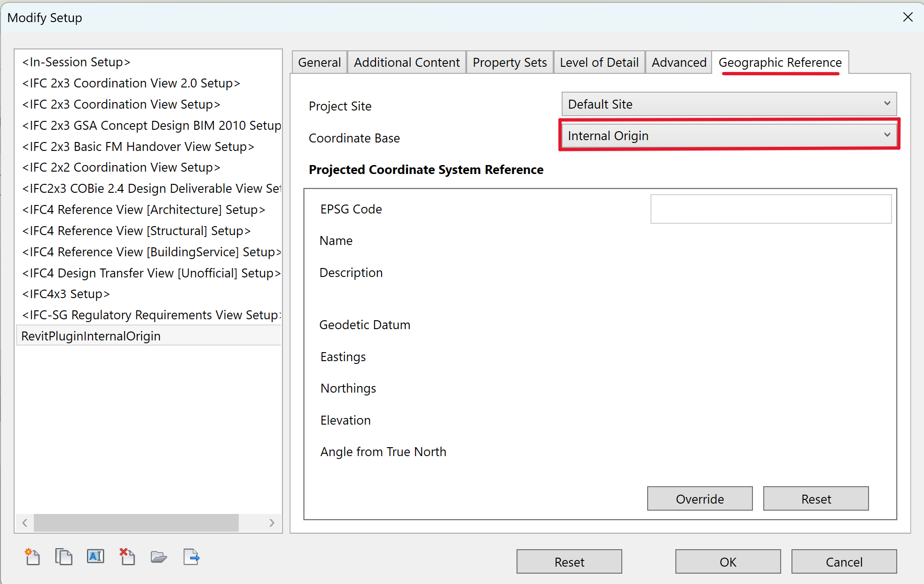Select <IFC4x3 Setup>
The height and width of the screenshot is (584, 924).
pos(149,294)
